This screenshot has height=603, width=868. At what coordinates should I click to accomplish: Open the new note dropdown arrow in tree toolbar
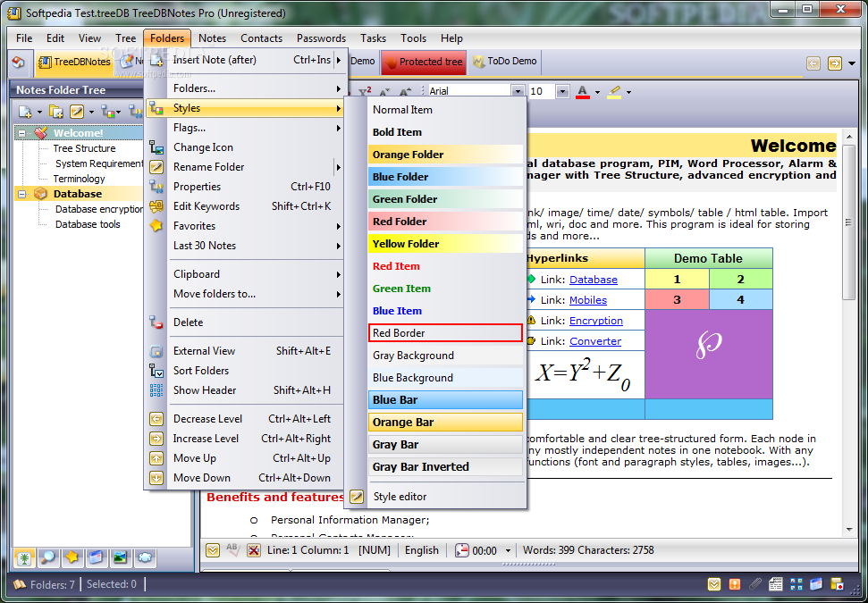(x=39, y=113)
